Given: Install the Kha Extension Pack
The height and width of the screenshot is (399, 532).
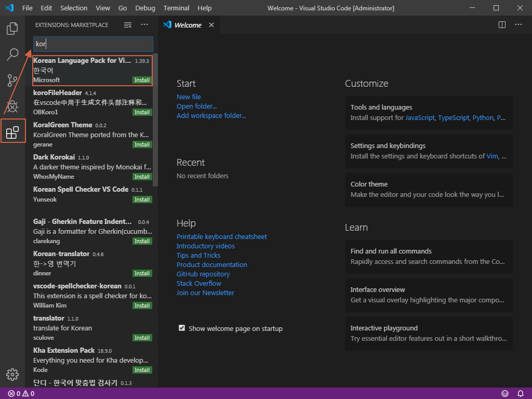Looking at the screenshot, I should pos(142,370).
